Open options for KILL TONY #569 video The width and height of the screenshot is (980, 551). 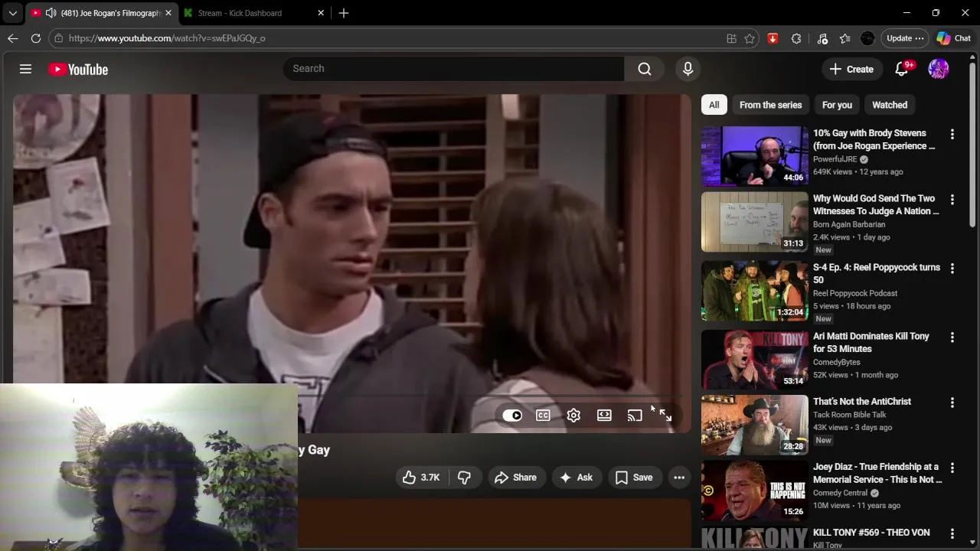point(952,533)
